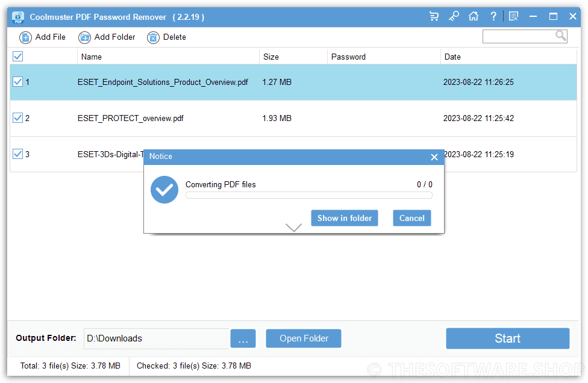Uncheck row 1 ESET_Endpoint_Solutions checkbox
The image size is (588, 383).
click(x=17, y=82)
